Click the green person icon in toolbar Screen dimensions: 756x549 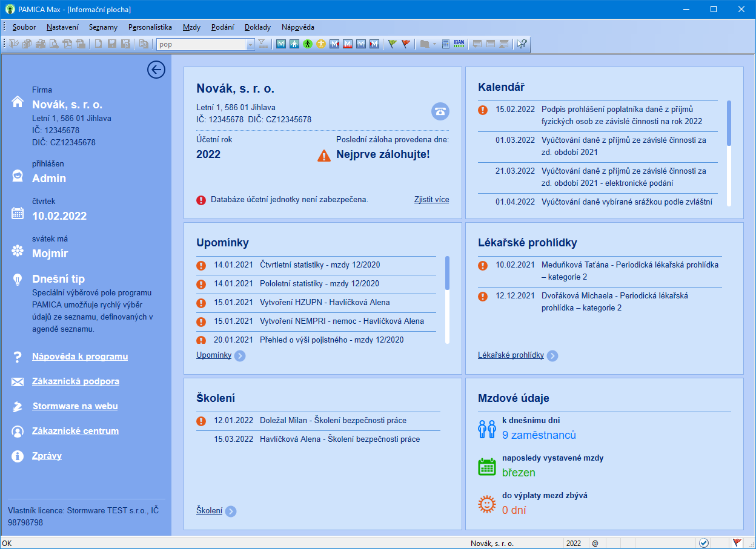point(308,44)
